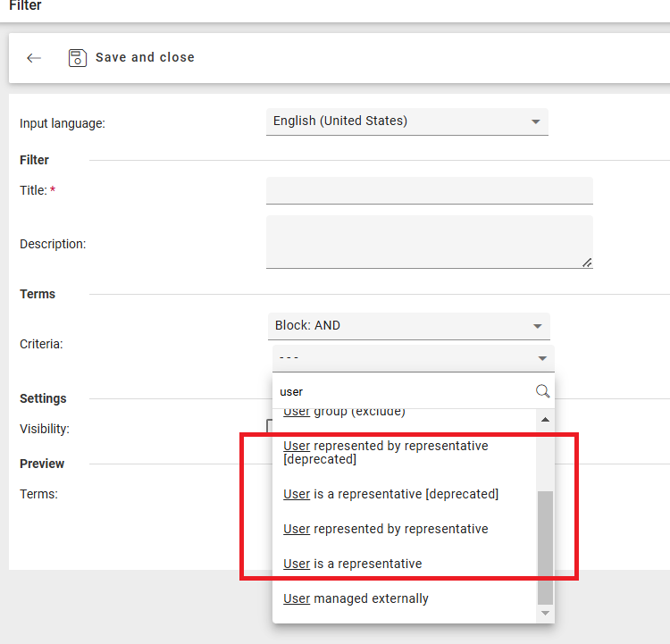The image size is (670, 644).
Task: Click the scroll down arrow in criteria list
Action: click(545, 614)
